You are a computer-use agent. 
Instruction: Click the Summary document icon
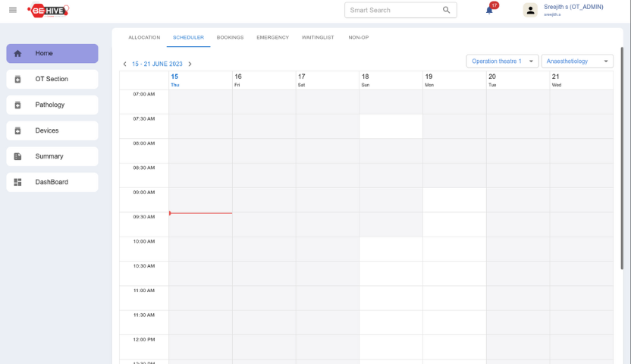pos(17,156)
